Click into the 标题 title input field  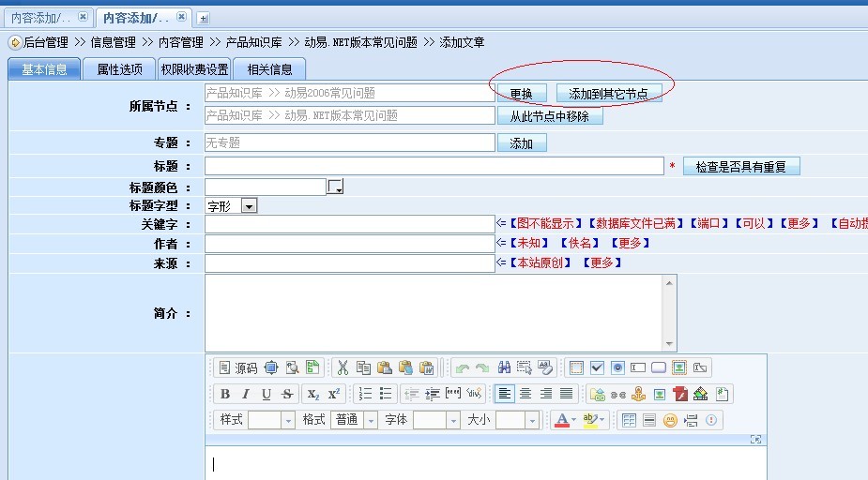click(434, 166)
